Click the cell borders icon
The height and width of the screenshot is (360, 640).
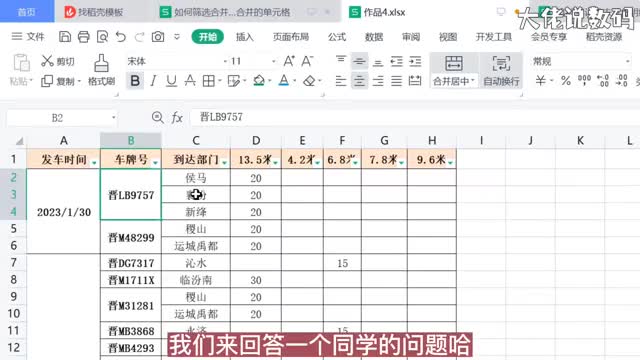click(x=209, y=81)
